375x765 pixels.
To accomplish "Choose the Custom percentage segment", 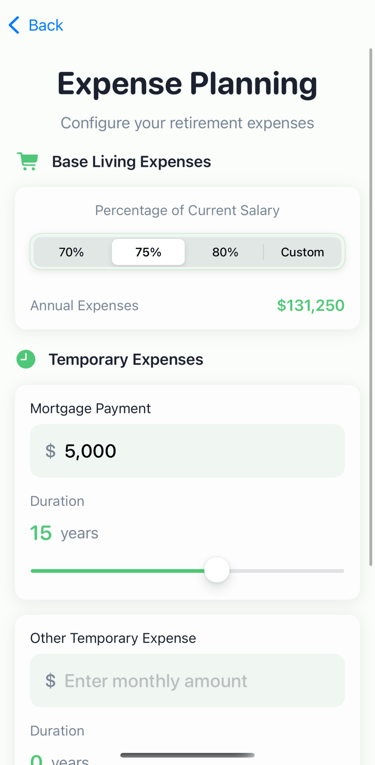I will (302, 252).
